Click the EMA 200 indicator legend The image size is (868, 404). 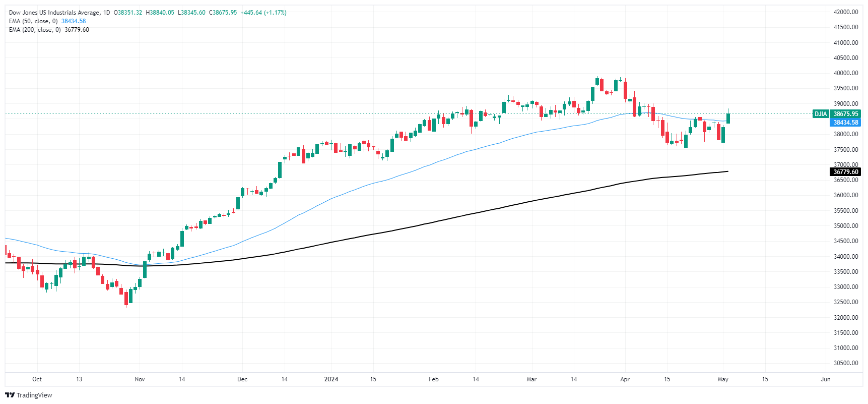click(35, 30)
